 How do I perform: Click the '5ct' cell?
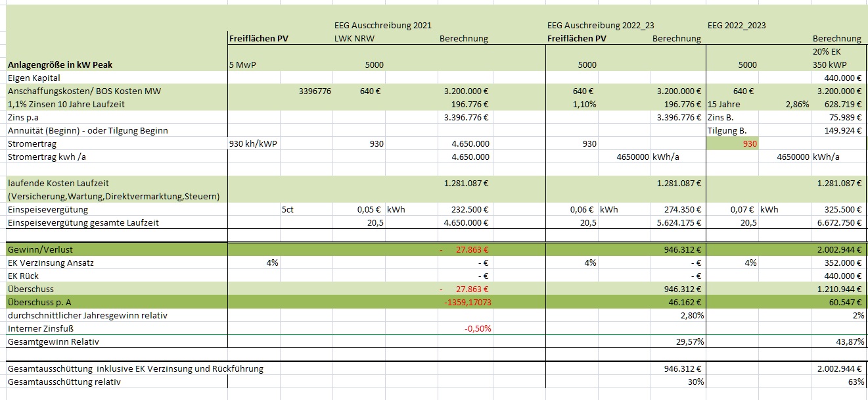pos(288,209)
